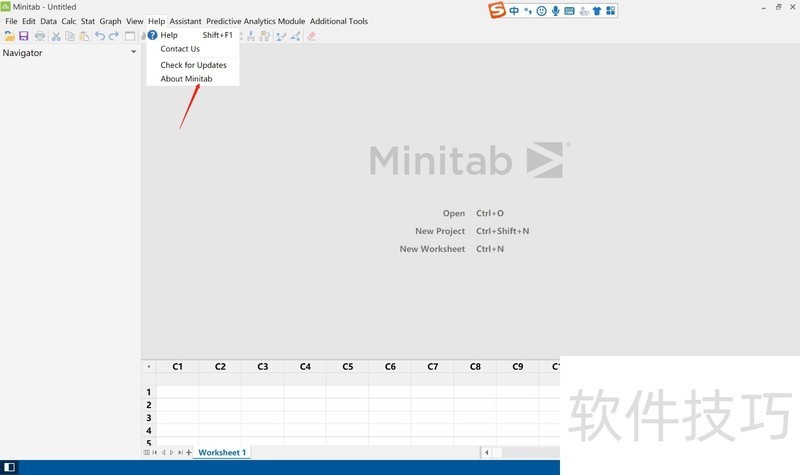The width and height of the screenshot is (800, 475).
Task: Open the Data menu
Action: coord(48,21)
